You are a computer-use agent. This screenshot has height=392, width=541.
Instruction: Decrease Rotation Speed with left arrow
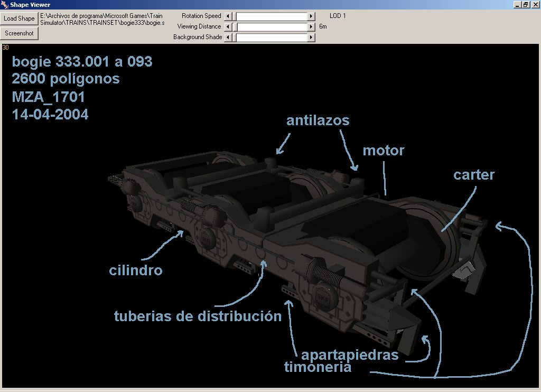pyautogui.click(x=228, y=16)
